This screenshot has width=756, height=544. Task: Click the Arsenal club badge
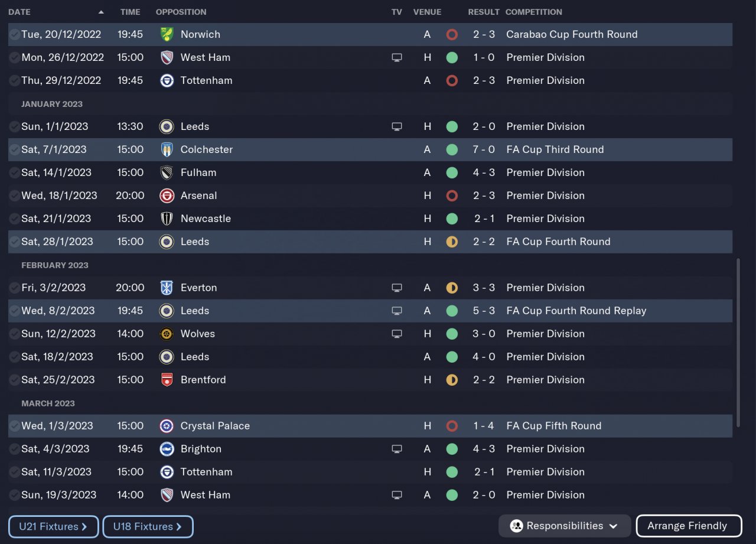[x=167, y=196]
